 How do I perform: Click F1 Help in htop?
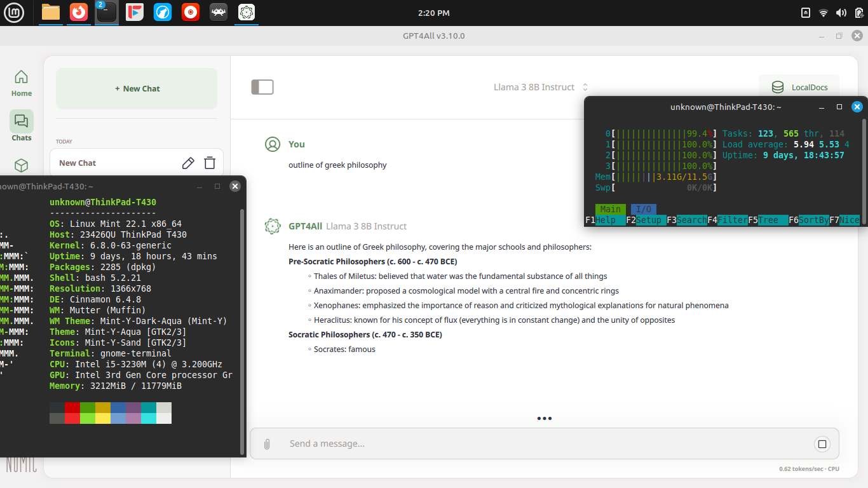point(600,220)
